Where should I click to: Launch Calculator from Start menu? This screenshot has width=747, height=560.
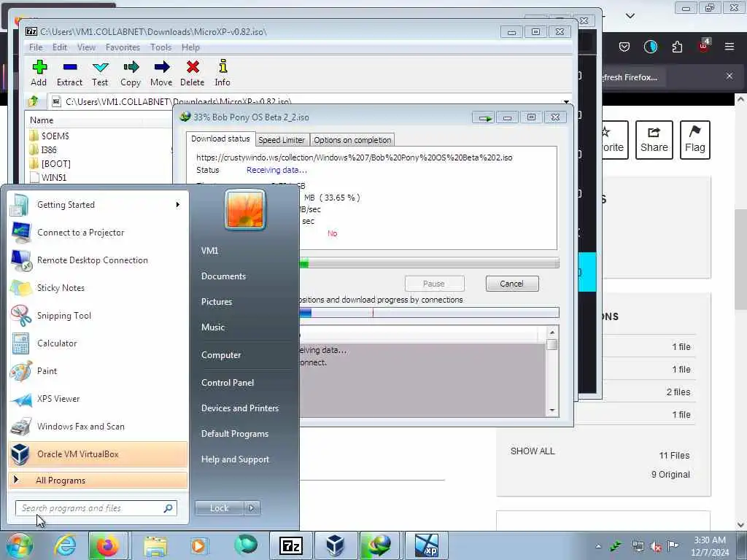point(98,343)
